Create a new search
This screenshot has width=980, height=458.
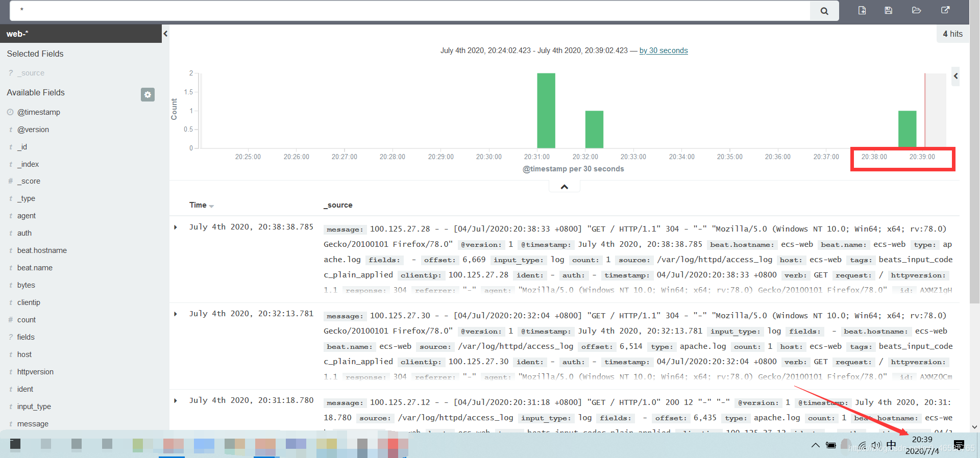tap(862, 10)
